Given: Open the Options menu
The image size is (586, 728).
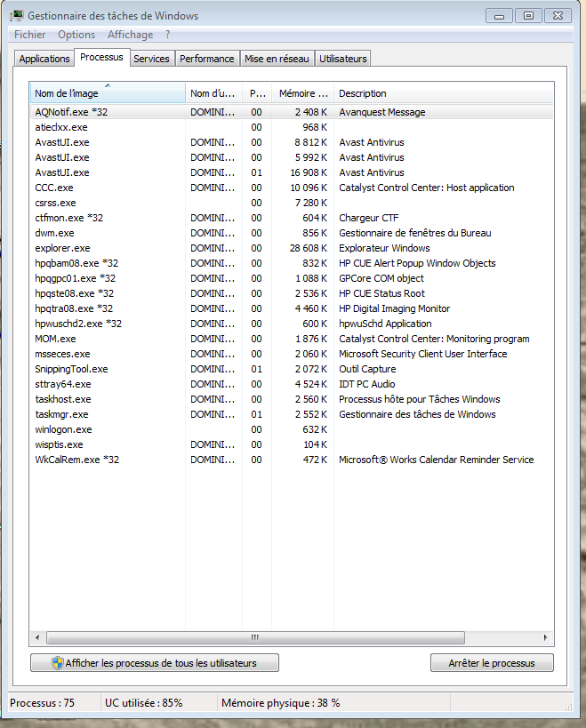Looking at the screenshot, I should [76, 35].
